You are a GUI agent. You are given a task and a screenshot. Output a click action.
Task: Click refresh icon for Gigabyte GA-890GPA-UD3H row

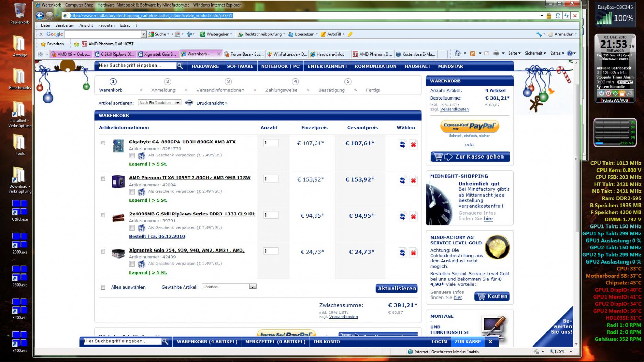403,144
